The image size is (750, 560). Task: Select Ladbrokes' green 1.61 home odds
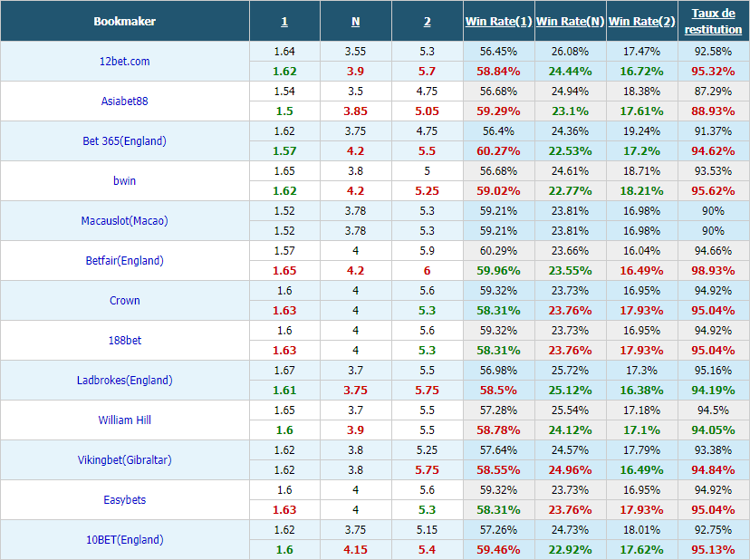284,390
